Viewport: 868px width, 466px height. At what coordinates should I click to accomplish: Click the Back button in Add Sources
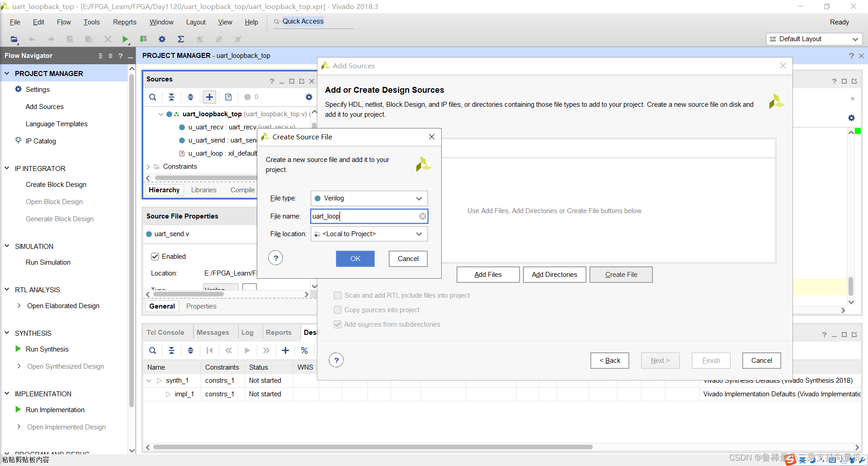pos(609,361)
